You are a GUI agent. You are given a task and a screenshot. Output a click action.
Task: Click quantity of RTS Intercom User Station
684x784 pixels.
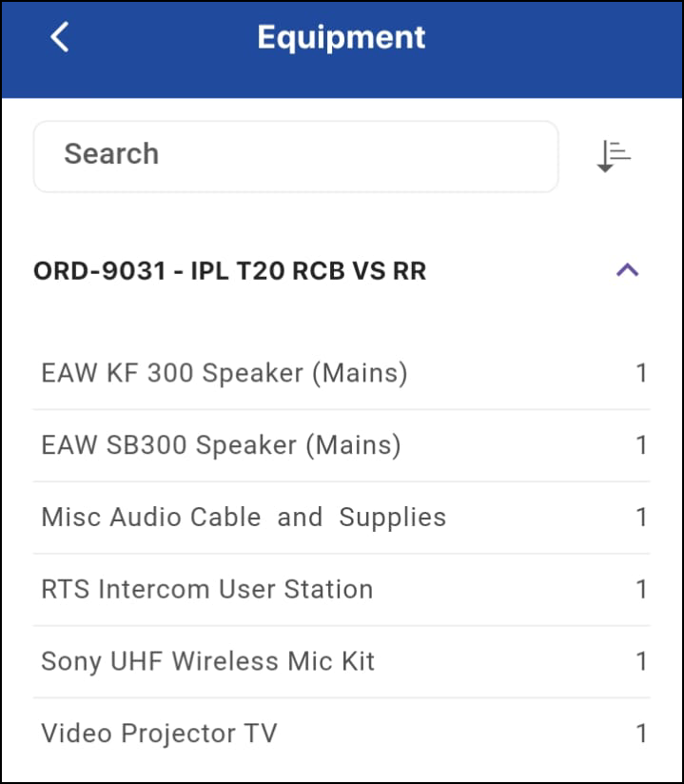pyautogui.click(x=642, y=590)
